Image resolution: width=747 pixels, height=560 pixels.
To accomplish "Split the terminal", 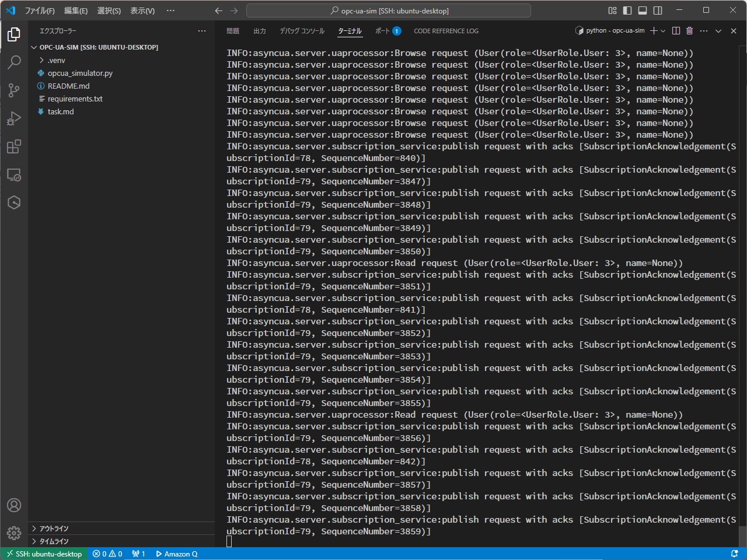I will [x=676, y=31].
